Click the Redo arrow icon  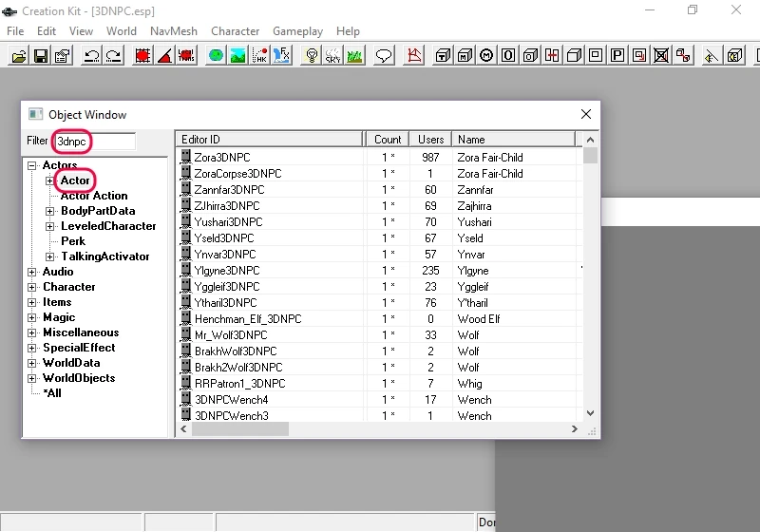pos(113,56)
